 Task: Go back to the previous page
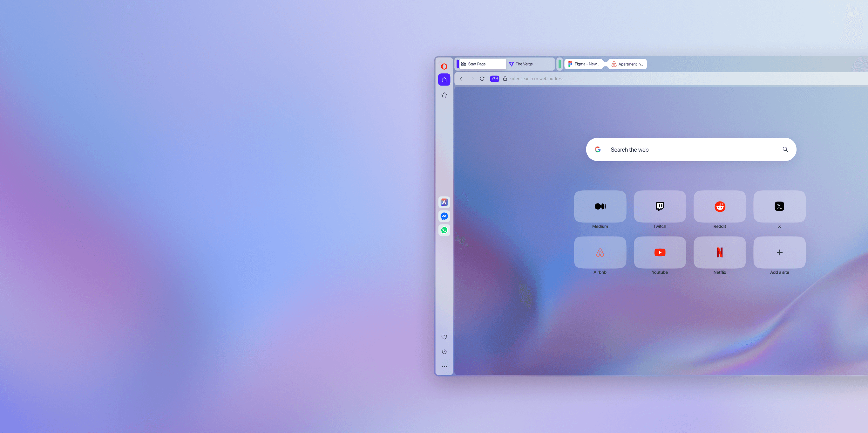461,79
